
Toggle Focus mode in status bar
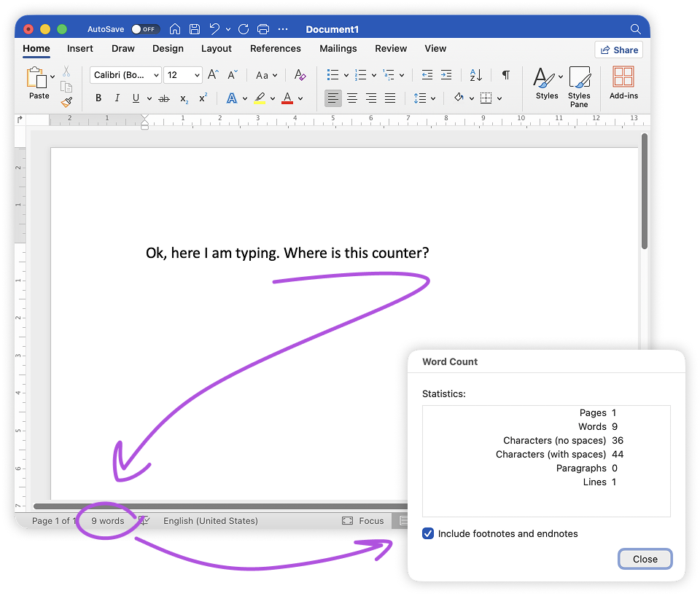(x=363, y=521)
